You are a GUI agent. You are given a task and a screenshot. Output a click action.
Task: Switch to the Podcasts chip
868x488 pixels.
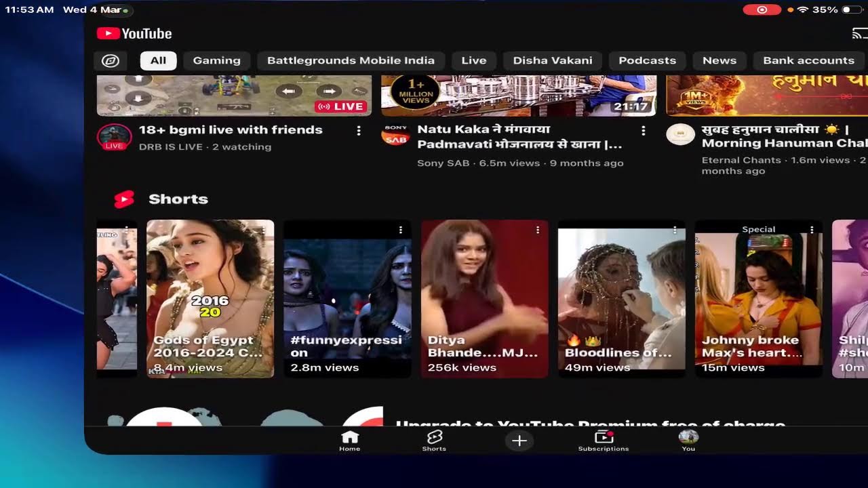tap(648, 60)
